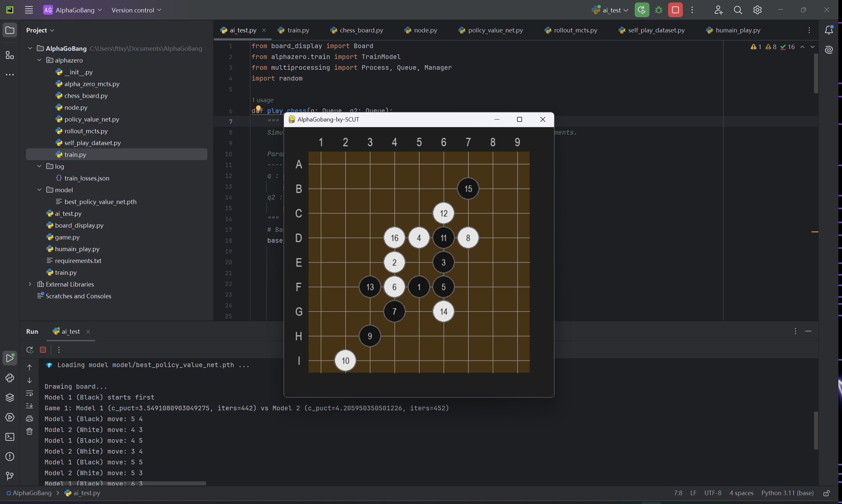The width and height of the screenshot is (842, 504).
Task: Open Search Everywhere magnifier
Action: pyautogui.click(x=738, y=10)
